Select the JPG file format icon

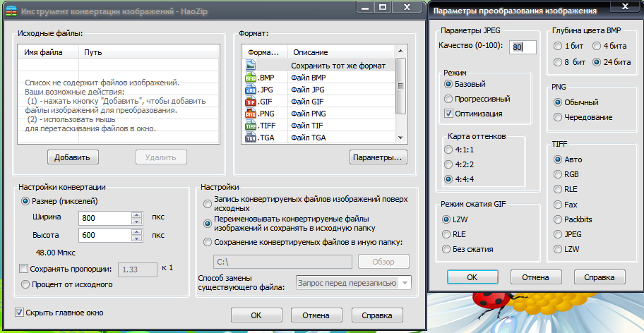click(250, 90)
